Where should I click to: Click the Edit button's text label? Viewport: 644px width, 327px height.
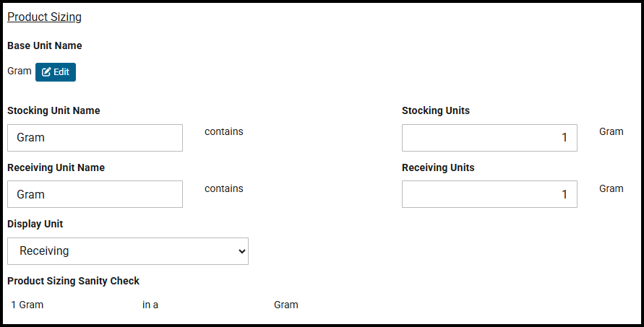click(x=61, y=72)
